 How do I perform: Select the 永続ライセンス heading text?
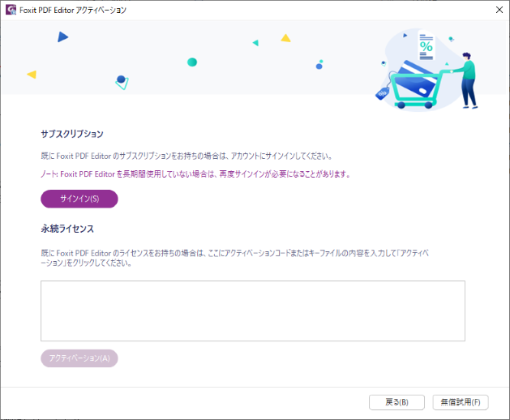pos(67,229)
